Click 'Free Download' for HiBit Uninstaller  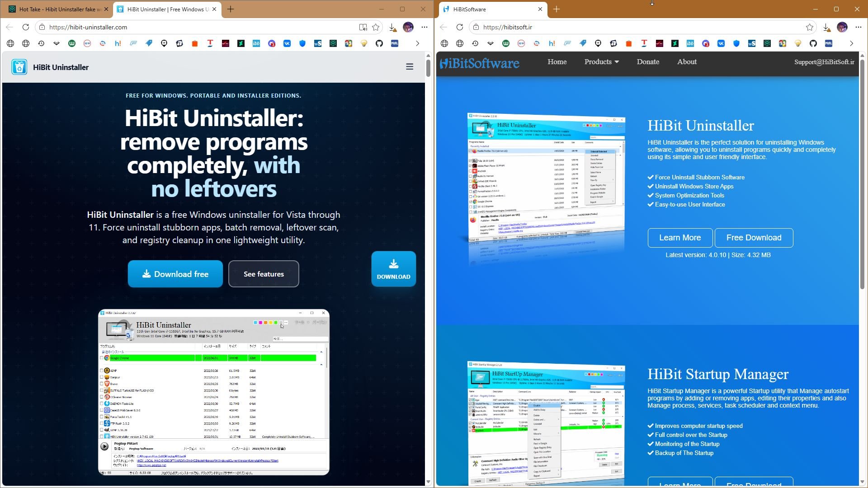point(754,238)
